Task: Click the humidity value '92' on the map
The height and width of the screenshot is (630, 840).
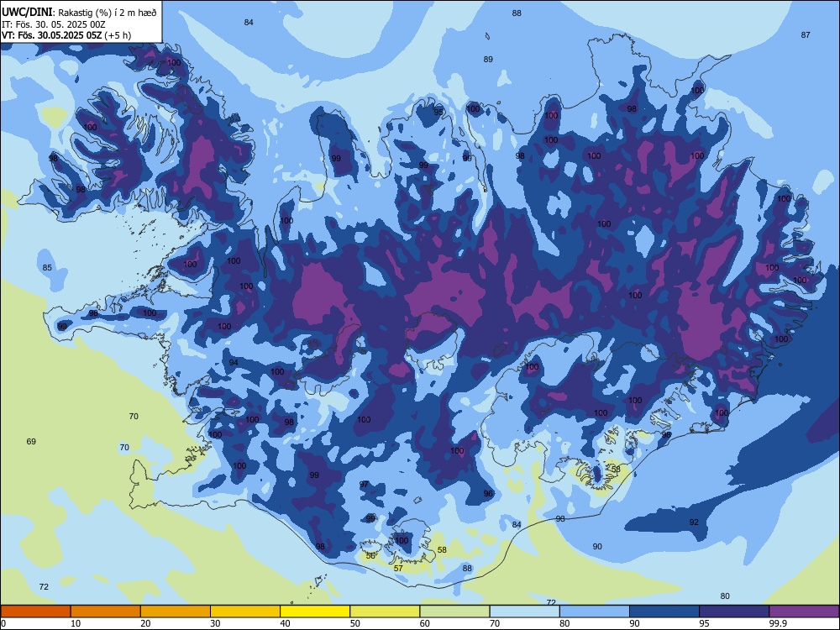Action: pos(694,522)
